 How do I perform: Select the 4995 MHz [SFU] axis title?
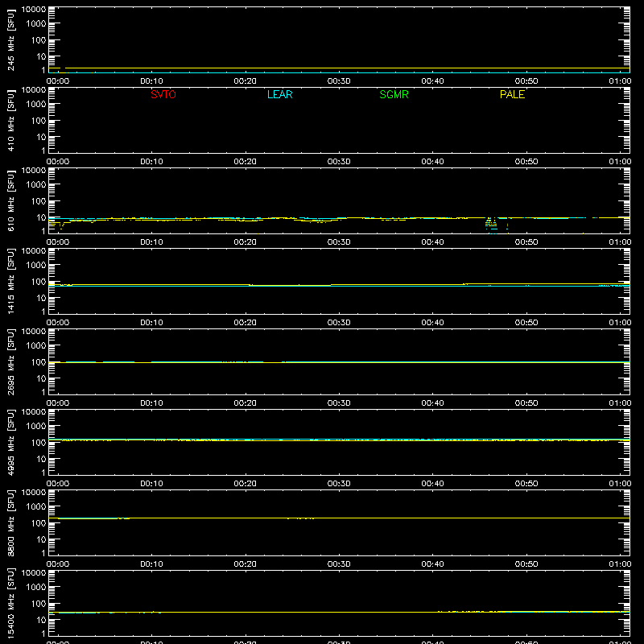[10, 442]
